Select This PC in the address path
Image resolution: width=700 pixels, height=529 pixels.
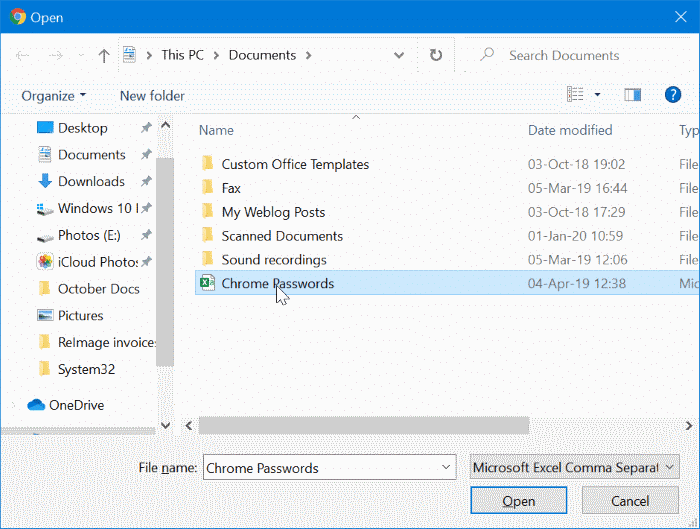[x=182, y=55]
